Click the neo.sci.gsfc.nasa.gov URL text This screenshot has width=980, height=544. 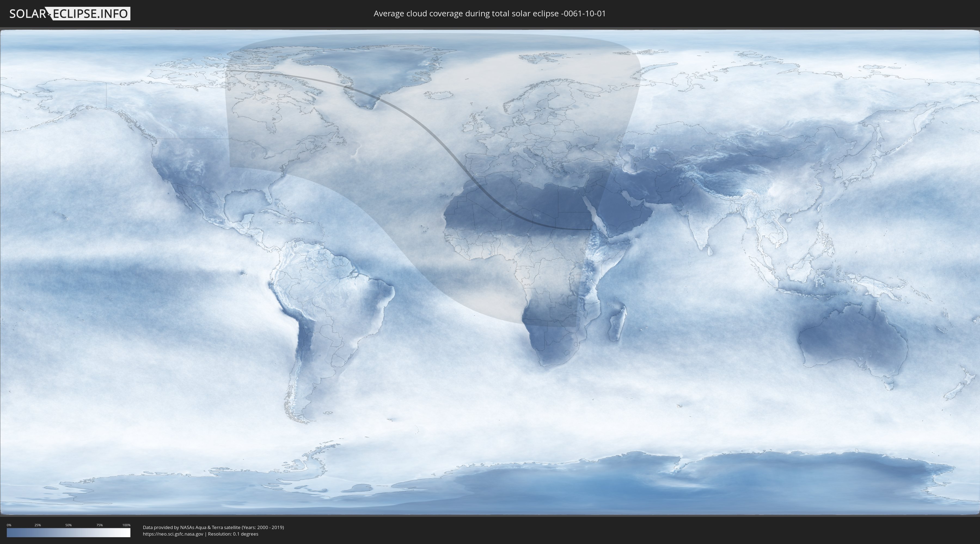click(173, 534)
